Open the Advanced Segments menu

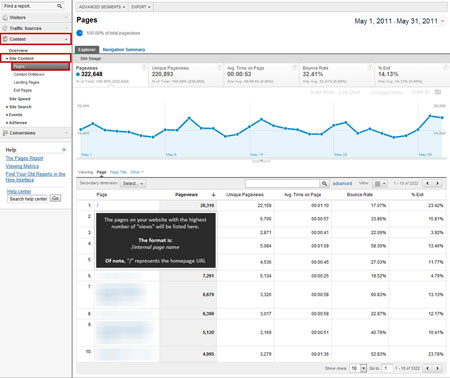102,7
